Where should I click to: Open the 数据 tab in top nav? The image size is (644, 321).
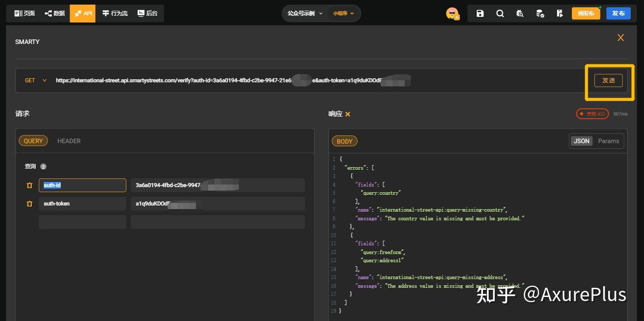coord(55,13)
